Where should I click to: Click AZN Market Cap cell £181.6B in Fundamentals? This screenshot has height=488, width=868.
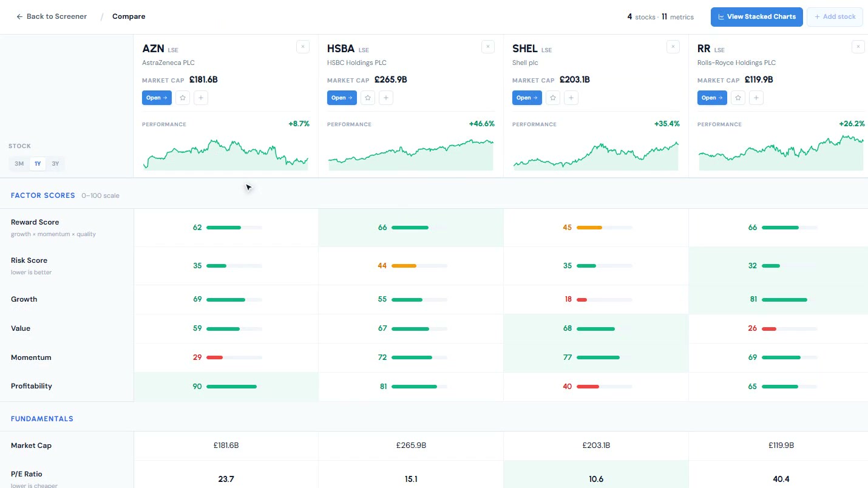(x=226, y=446)
